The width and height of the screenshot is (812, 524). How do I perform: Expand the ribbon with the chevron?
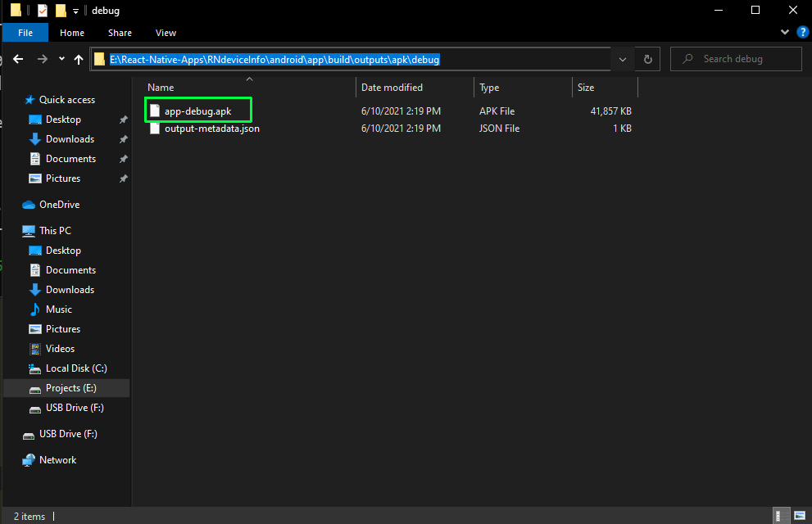787,33
